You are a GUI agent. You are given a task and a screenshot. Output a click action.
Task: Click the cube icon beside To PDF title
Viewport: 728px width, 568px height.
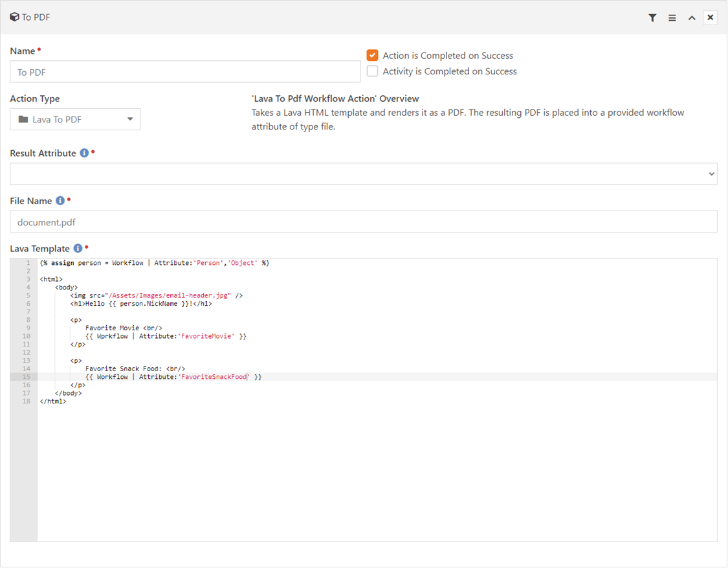[14, 17]
